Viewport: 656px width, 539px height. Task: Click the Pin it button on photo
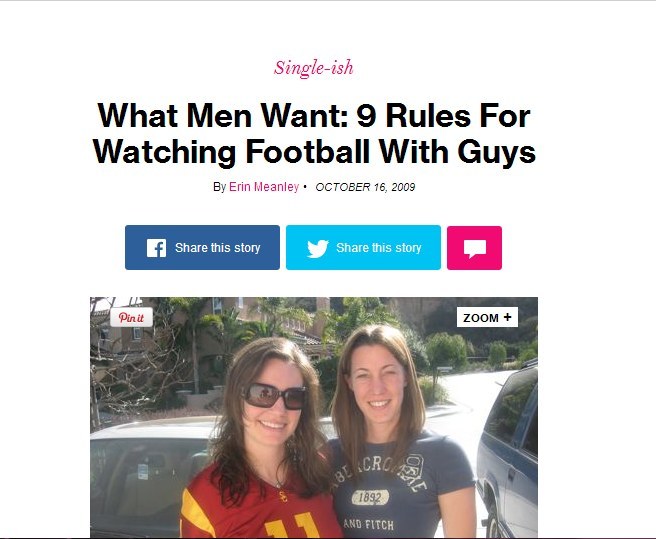[x=131, y=317]
